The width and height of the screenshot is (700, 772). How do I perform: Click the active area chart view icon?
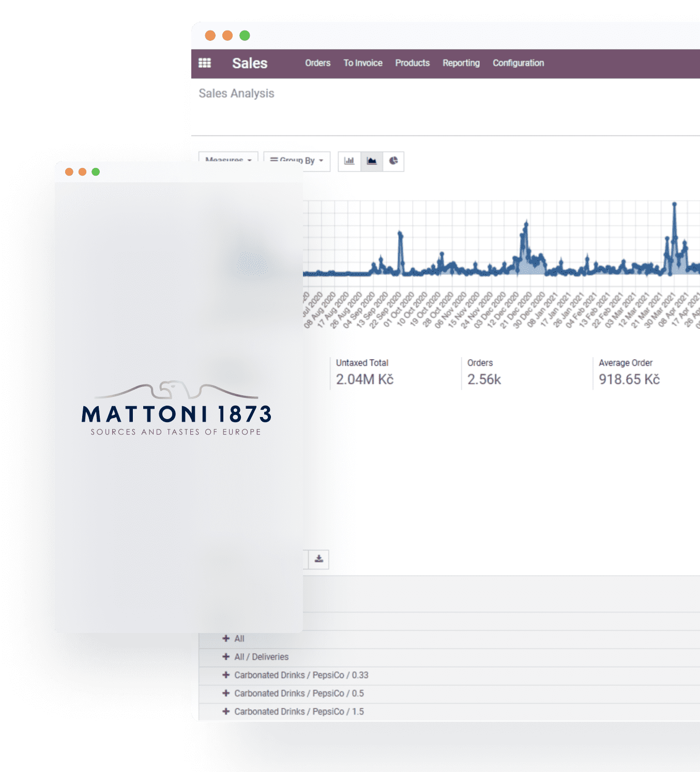pyautogui.click(x=371, y=161)
